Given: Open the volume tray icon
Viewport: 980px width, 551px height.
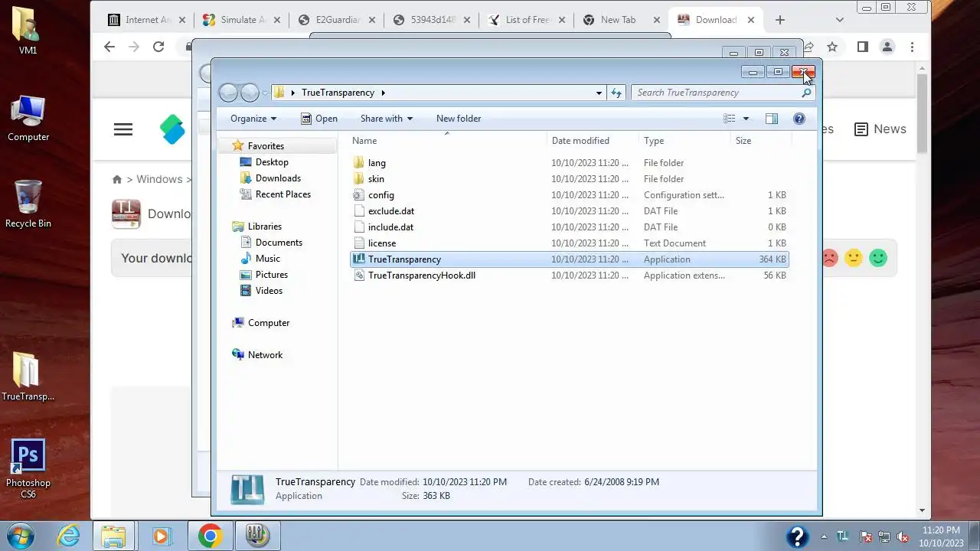Looking at the screenshot, I should coord(903,536).
